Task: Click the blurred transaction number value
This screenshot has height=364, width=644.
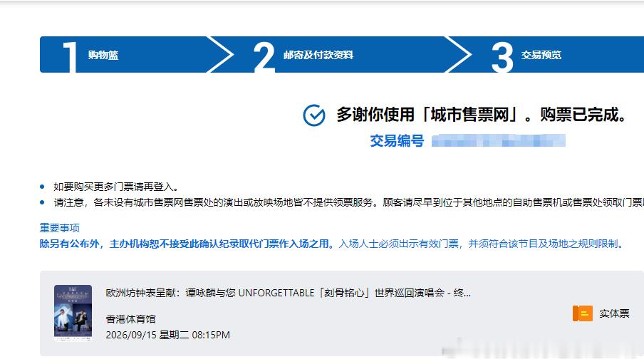Action: click(498, 140)
